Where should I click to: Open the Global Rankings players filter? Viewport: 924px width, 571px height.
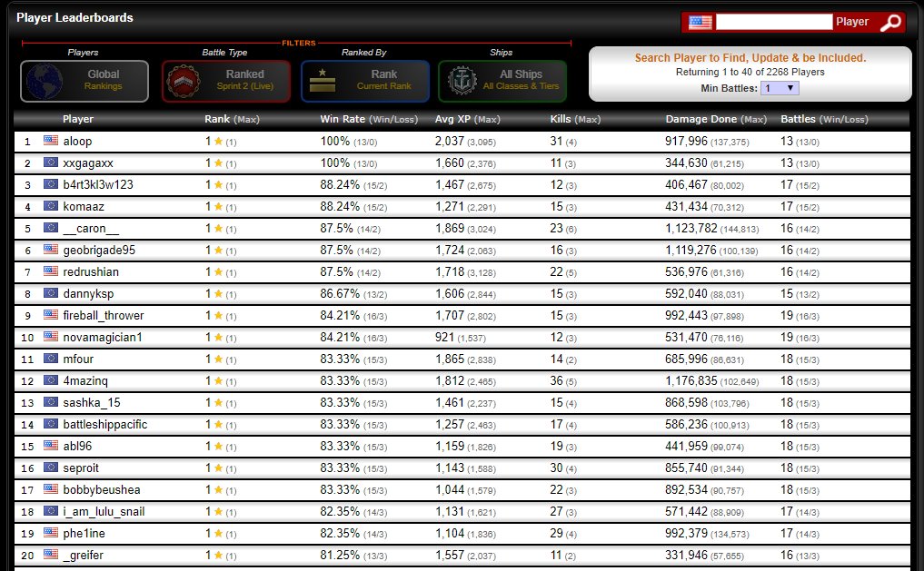pyautogui.click(x=84, y=81)
